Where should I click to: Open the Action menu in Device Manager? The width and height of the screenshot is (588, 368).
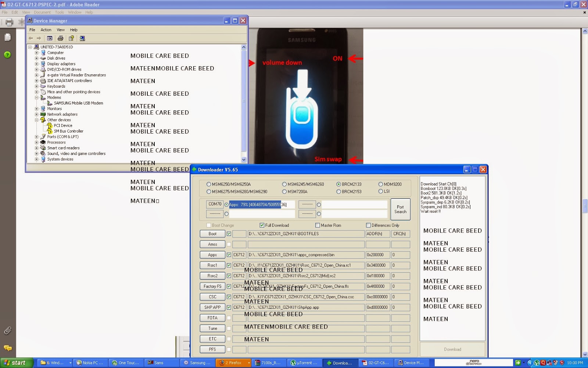(46, 30)
